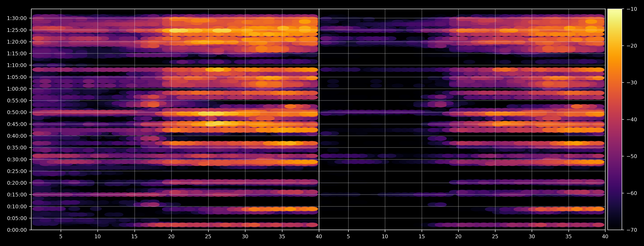
Task: Click the 1:00:00 y-axis label
Action: point(17,89)
